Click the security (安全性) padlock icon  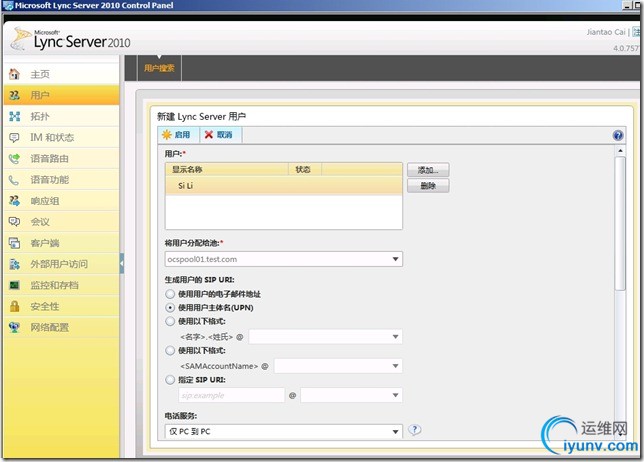[14, 306]
